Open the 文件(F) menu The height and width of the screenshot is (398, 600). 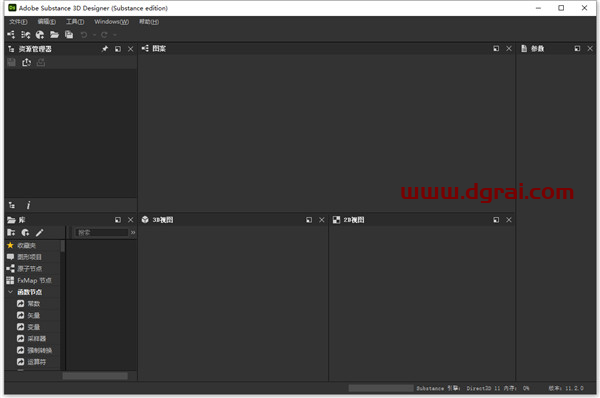(x=18, y=22)
